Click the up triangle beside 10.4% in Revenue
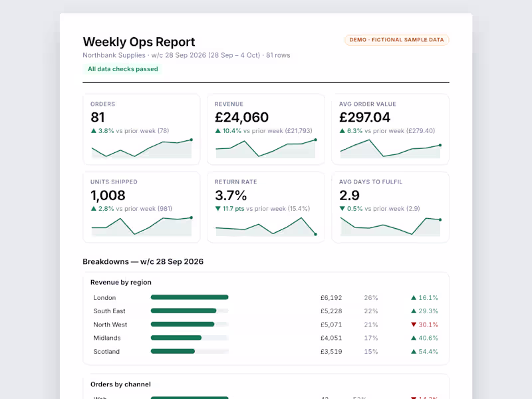Screen dimensions: 532x399 (218, 130)
